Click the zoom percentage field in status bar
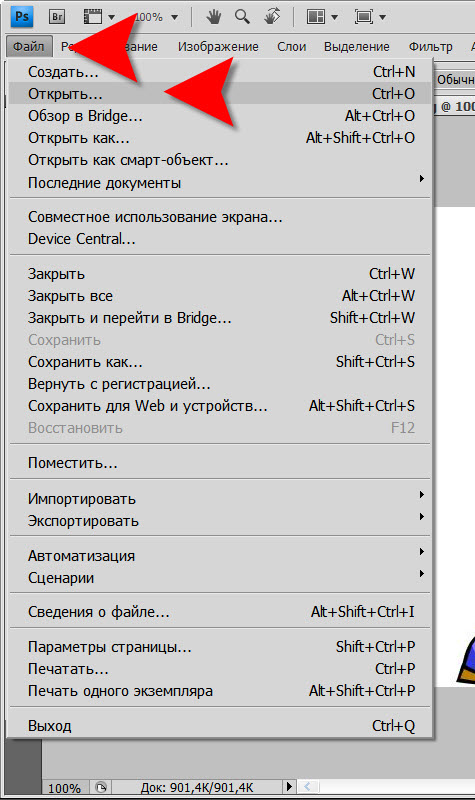 pyautogui.click(x=65, y=788)
